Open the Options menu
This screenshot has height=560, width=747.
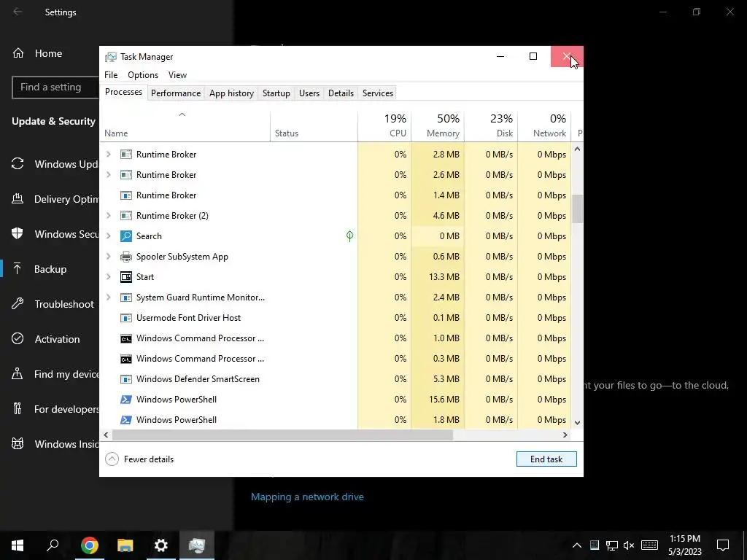[x=143, y=75]
